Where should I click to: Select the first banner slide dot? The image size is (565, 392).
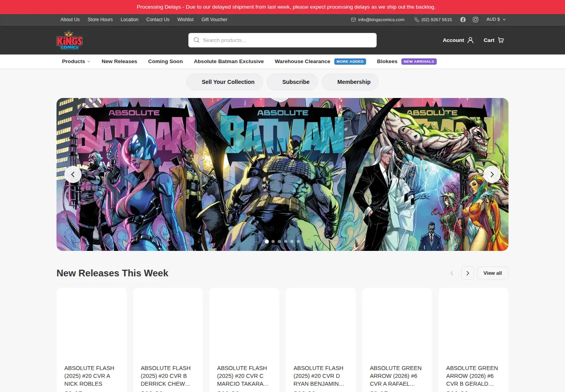tap(267, 241)
